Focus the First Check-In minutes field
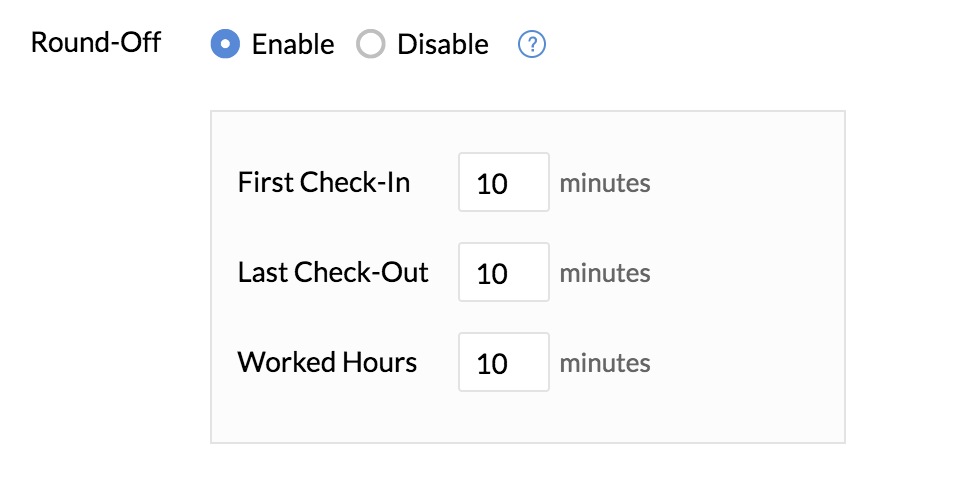The image size is (964, 486). pos(504,182)
